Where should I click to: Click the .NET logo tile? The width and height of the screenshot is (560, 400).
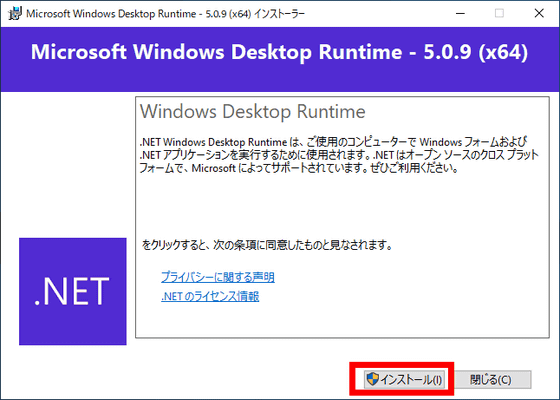(x=73, y=291)
